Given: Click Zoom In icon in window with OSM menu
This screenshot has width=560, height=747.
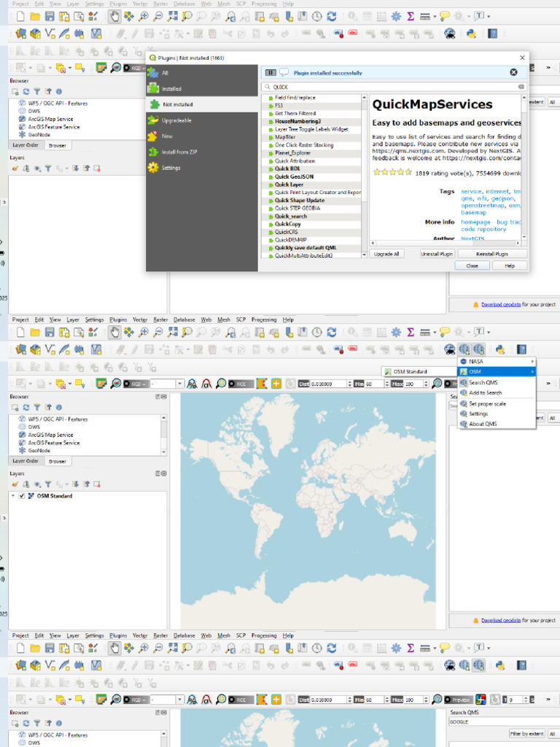Looking at the screenshot, I should 144,332.
